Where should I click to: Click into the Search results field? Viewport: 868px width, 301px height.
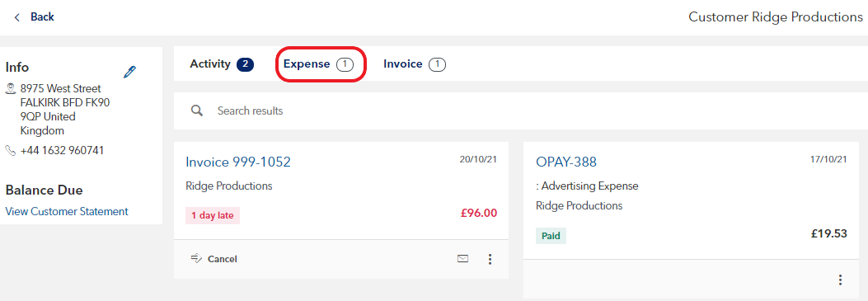coord(520,111)
